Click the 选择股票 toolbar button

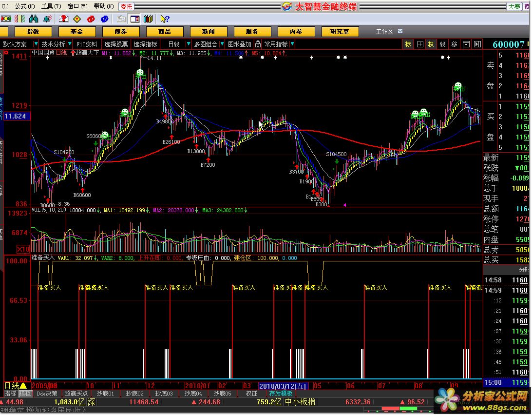point(116,44)
